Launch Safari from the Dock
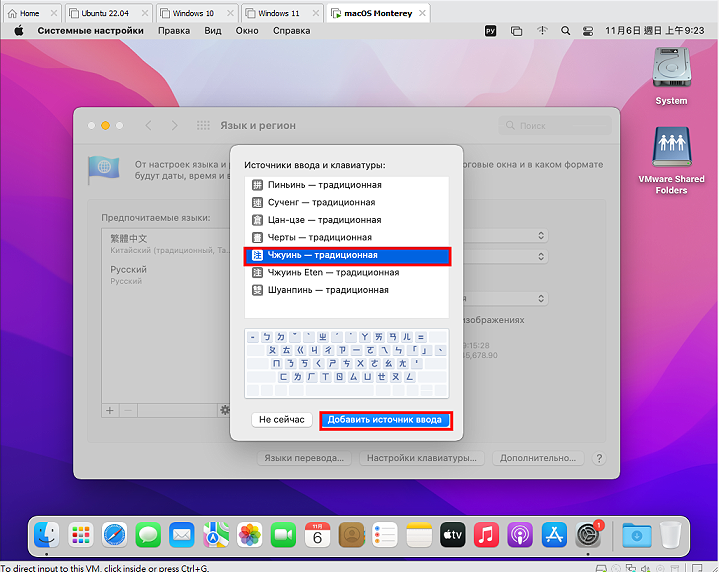The height and width of the screenshot is (572, 720). click(114, 535)
